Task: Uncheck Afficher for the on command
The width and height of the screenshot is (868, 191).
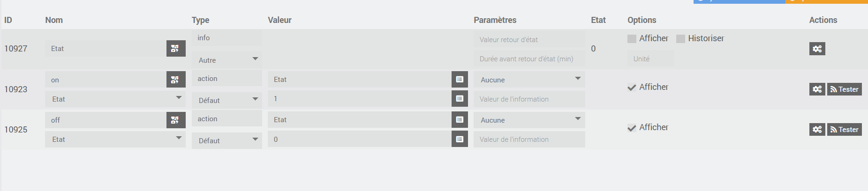Action: click(x=632, y=88)
